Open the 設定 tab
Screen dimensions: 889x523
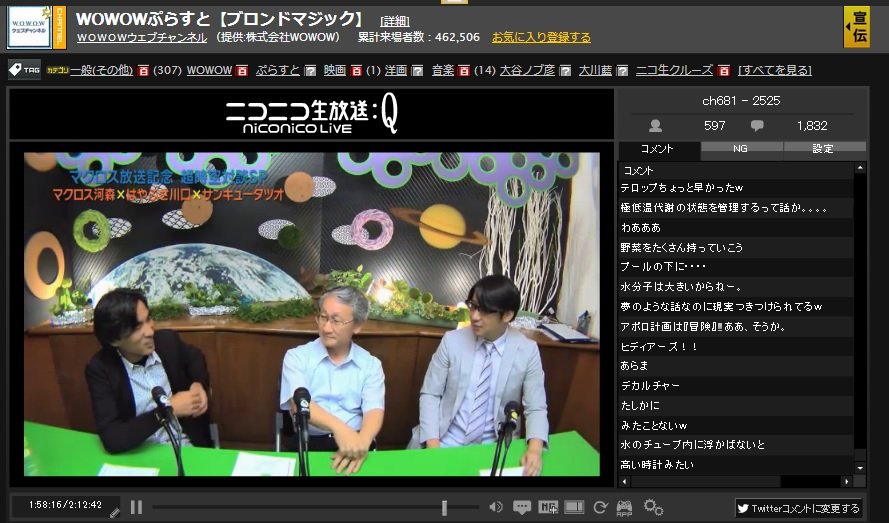pyautogui.click(x=824, y=149)
